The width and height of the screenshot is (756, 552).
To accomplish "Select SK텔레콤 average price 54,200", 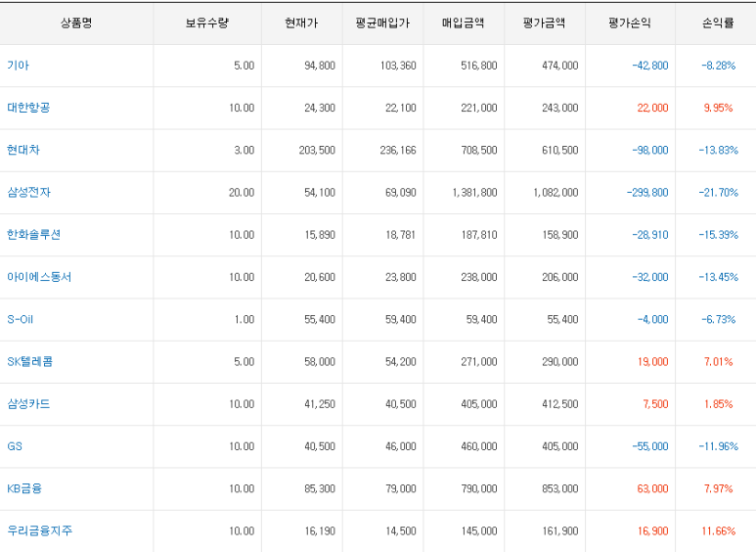I will pyautogui.click(x=401, y=362).
